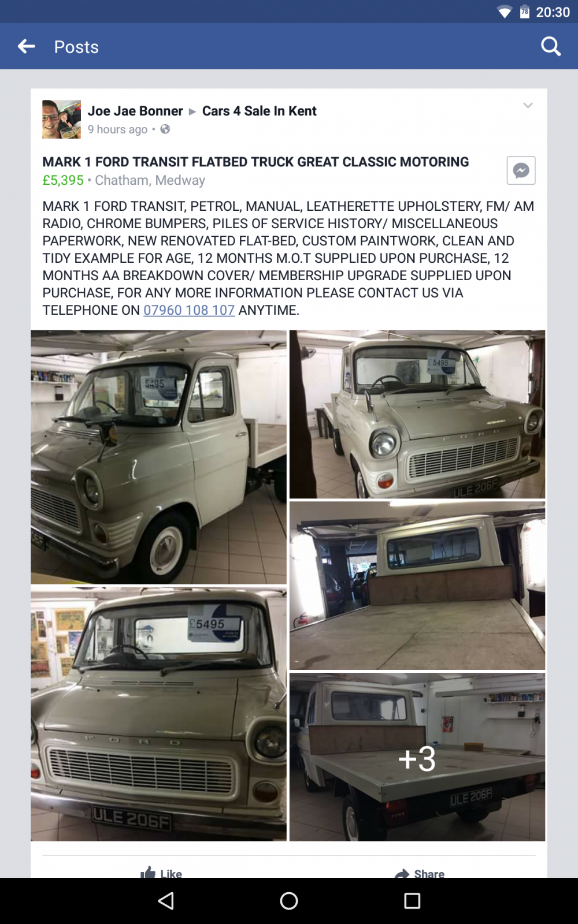The image size is (578, 924).
Task: Open Joe Jae Bonner profile name
Action: tap(135, 111)
